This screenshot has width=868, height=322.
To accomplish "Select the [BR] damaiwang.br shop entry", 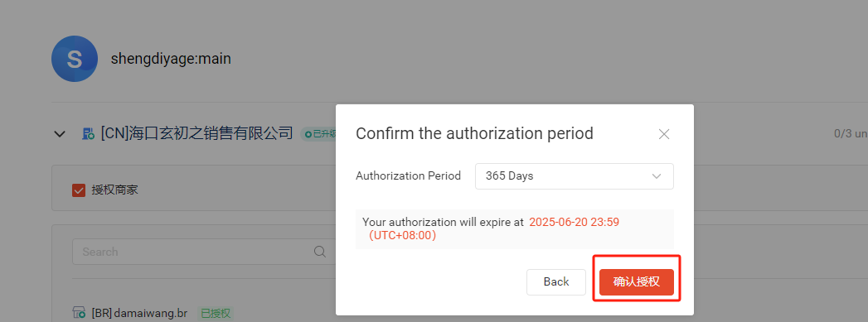I will [x=139, y=313].
